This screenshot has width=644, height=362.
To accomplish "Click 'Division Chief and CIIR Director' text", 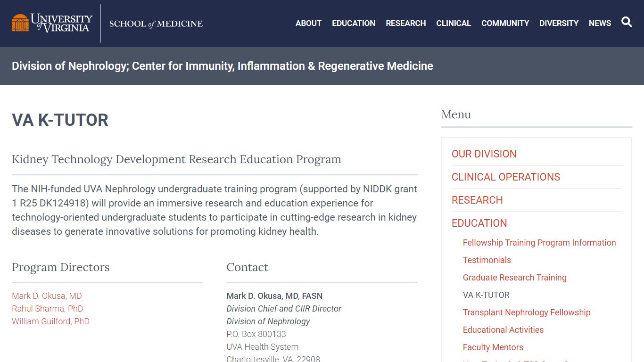I will [x=284, y=309].
